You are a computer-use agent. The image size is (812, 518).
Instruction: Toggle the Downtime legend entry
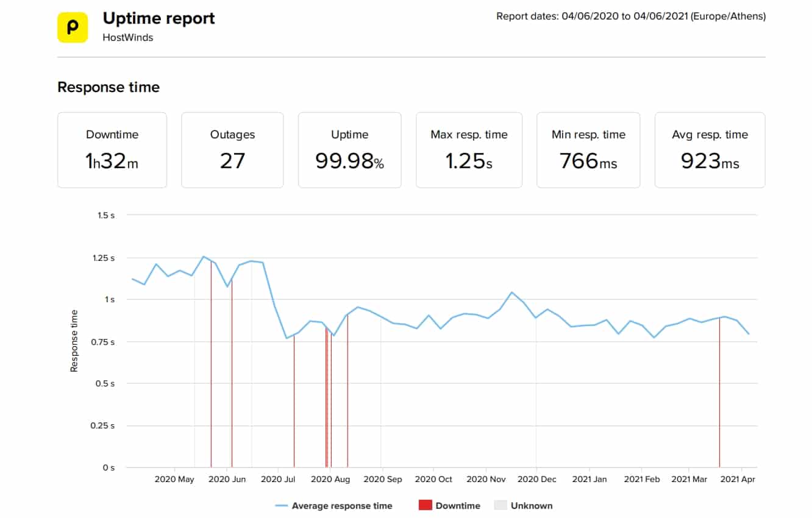(449, 506)
